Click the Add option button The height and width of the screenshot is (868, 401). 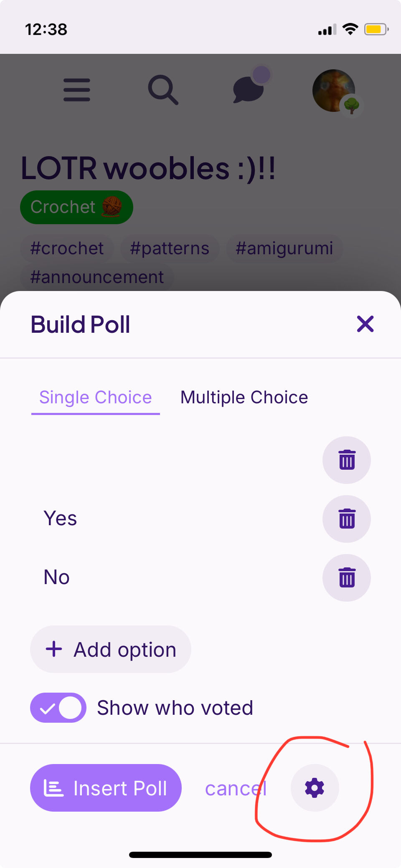(x=111, y=649)
